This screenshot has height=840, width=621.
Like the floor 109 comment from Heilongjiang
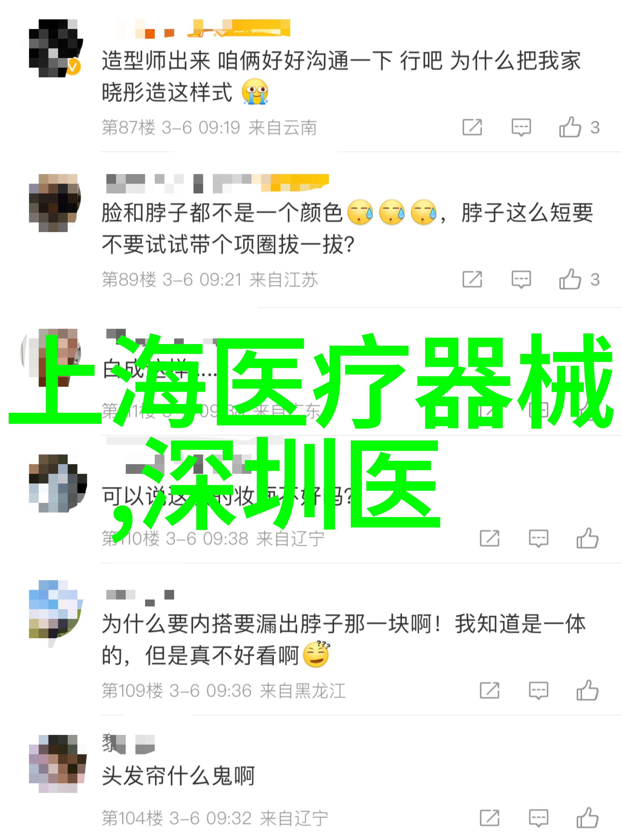point(588,690)
